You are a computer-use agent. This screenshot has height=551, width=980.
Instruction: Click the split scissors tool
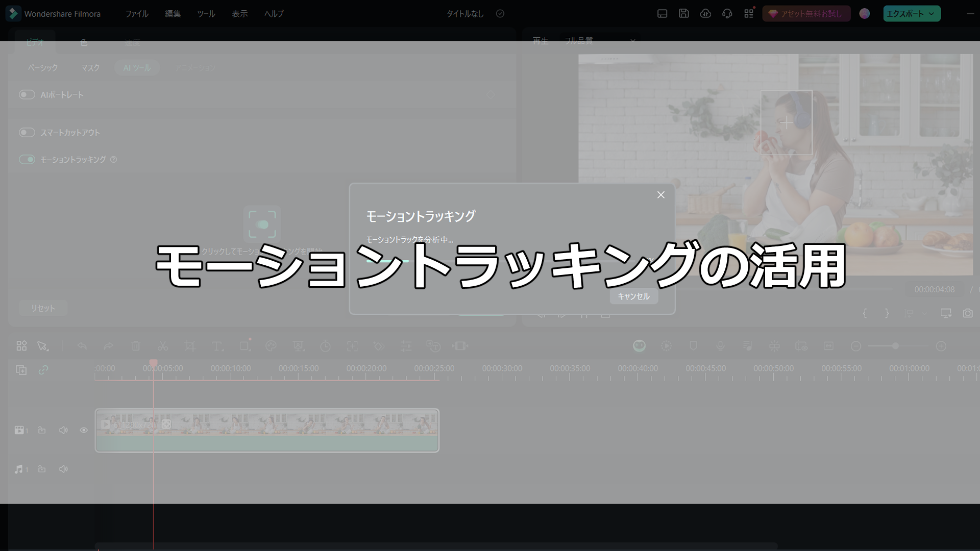point(163,346)
